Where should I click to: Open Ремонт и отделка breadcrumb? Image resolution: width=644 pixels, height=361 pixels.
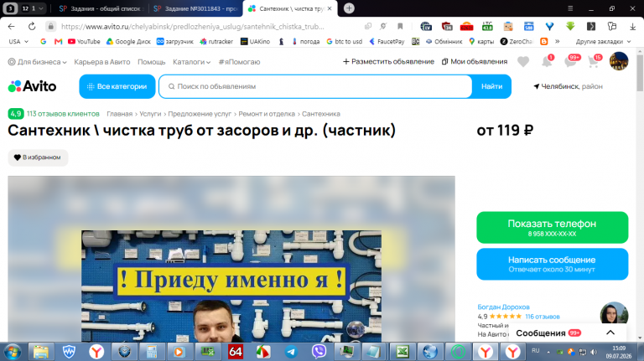tap(267, 114)
